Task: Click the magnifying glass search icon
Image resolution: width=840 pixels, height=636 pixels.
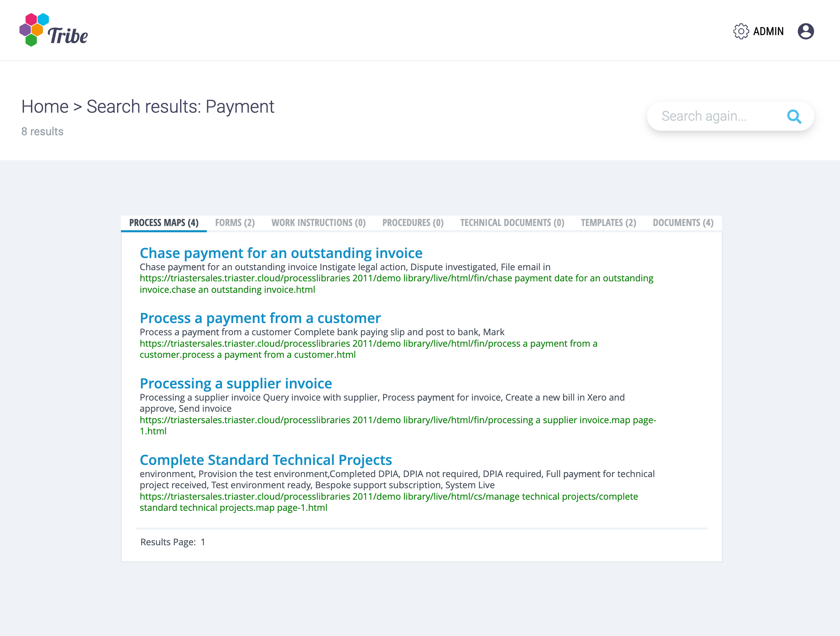Action: 794,116
